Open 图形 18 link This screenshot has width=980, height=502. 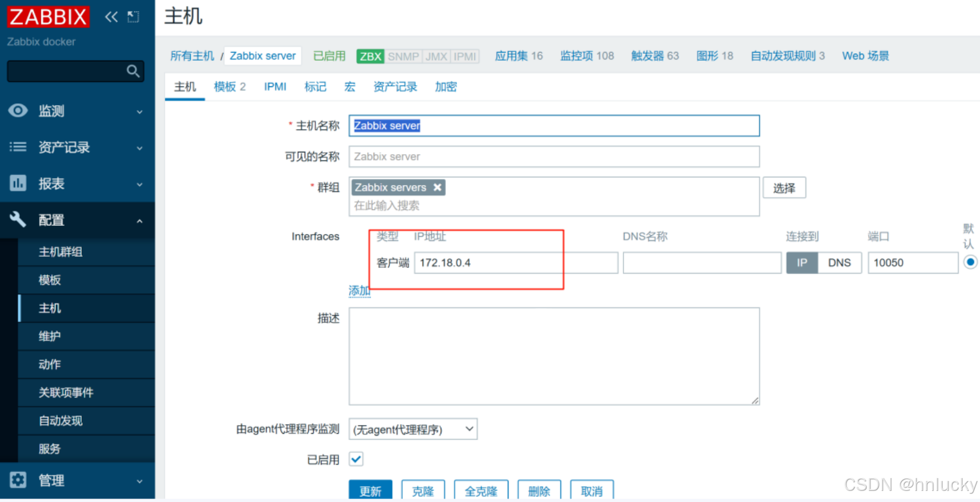(x=714, y=56)
